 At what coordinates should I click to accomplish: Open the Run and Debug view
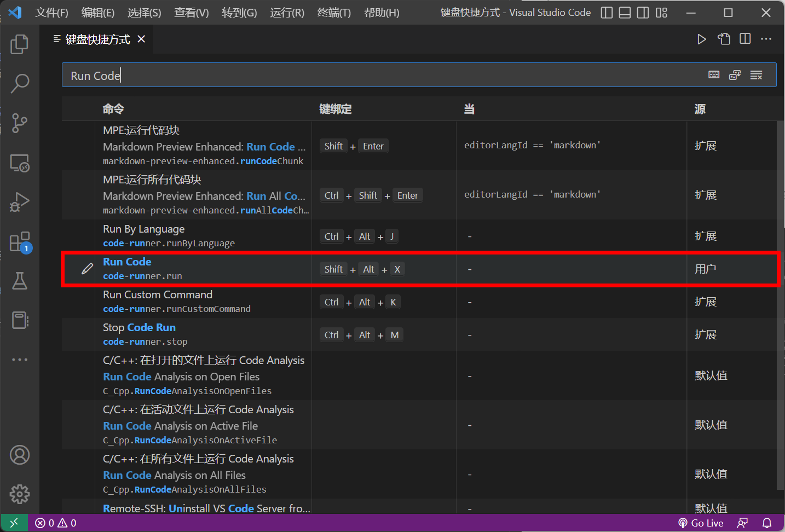tap(20, 202)
